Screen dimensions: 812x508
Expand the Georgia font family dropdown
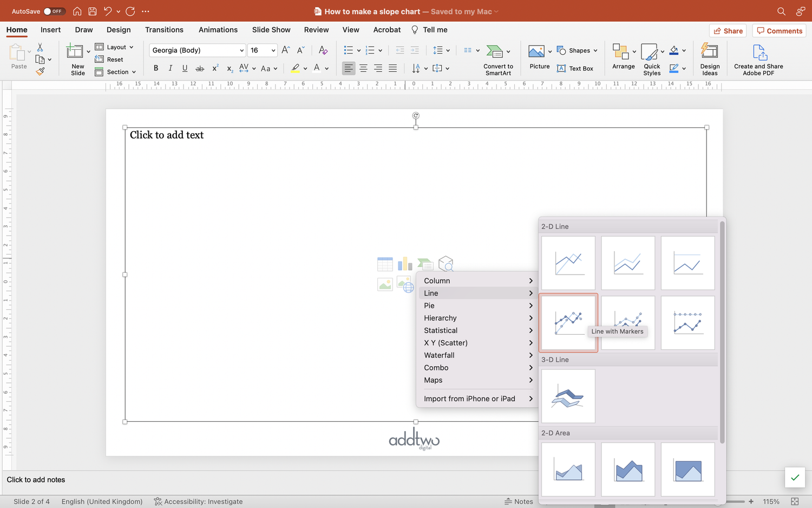pyautogui.click(x=241, y=50)
